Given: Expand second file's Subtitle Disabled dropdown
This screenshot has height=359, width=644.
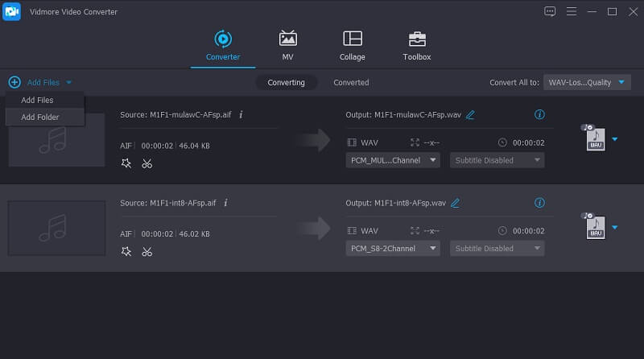Looking at the screenshot, I should tap(497, 248).
